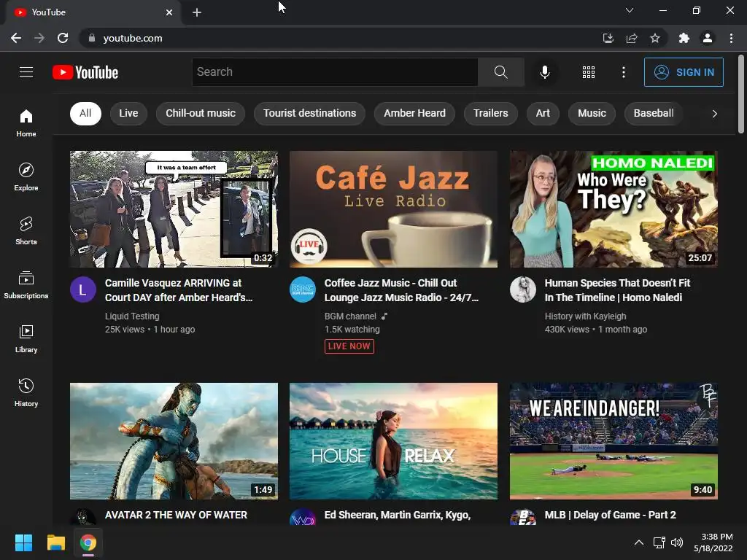The image size is (747, 560).
Task: Open the tab search dropdown arrow
Action: tap(630, 10)
